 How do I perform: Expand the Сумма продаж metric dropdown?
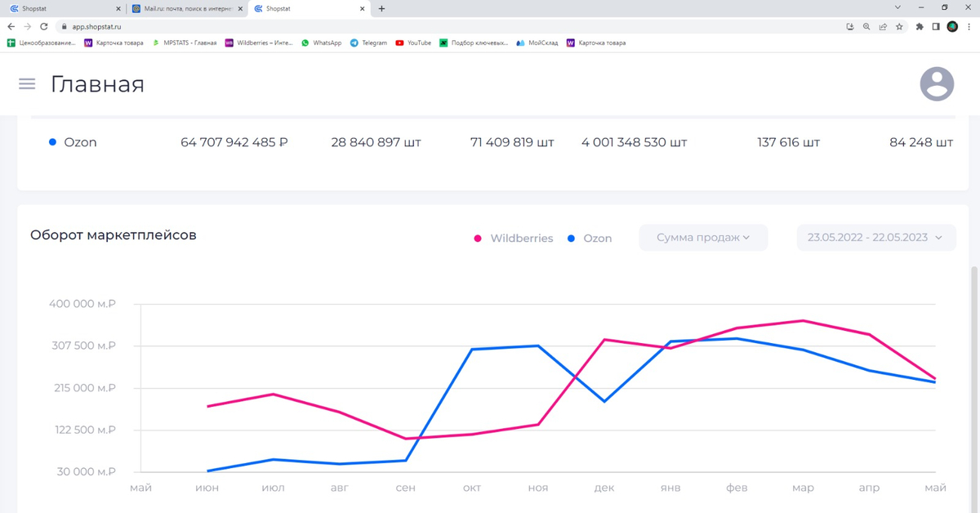click(x=702, y=238)
